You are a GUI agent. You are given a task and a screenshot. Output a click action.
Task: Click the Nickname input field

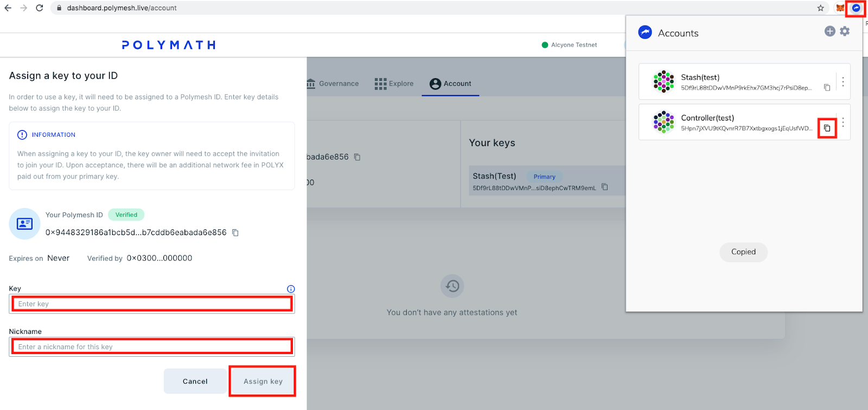pos(152,346)
